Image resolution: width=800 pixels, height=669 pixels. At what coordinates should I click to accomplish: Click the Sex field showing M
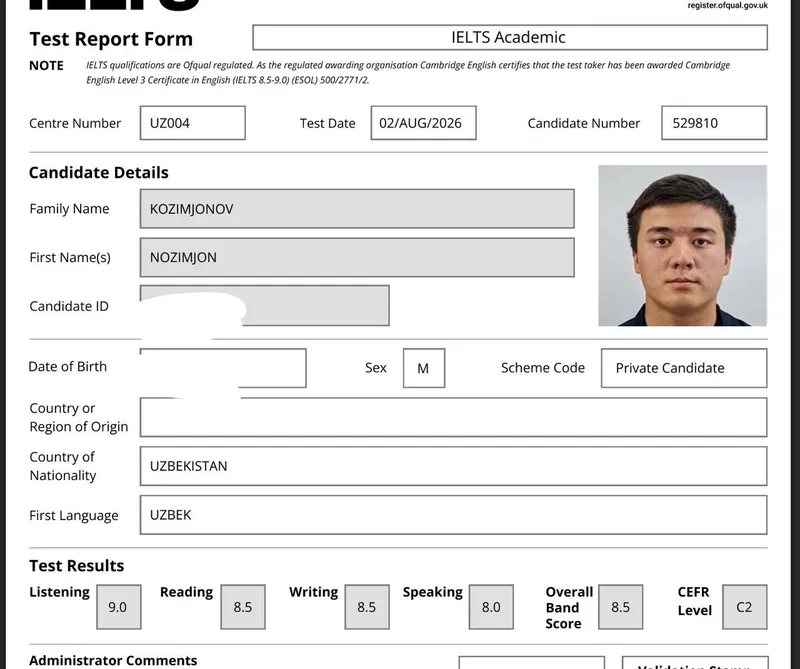pos(423,368)
